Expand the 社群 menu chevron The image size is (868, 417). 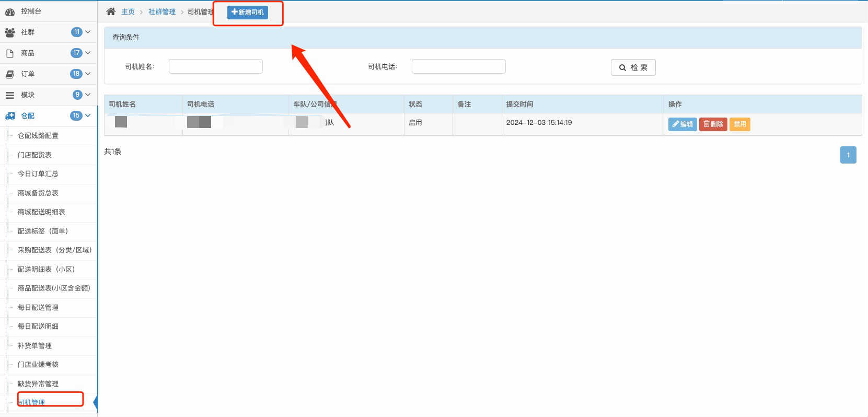[x=88, y=32]
